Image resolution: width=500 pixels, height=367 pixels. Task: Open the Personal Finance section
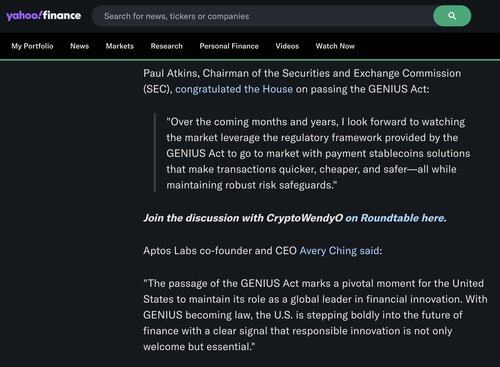click(229, 46)
